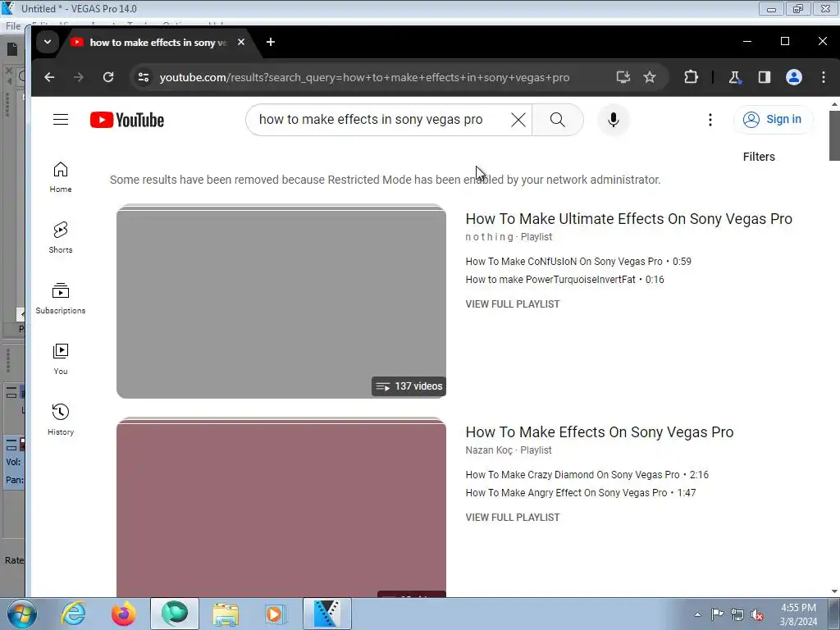The height and width of the screenshot is (630, 840).
Task: Launch Internet Explorer from taskbar
Action: (73, 614)
